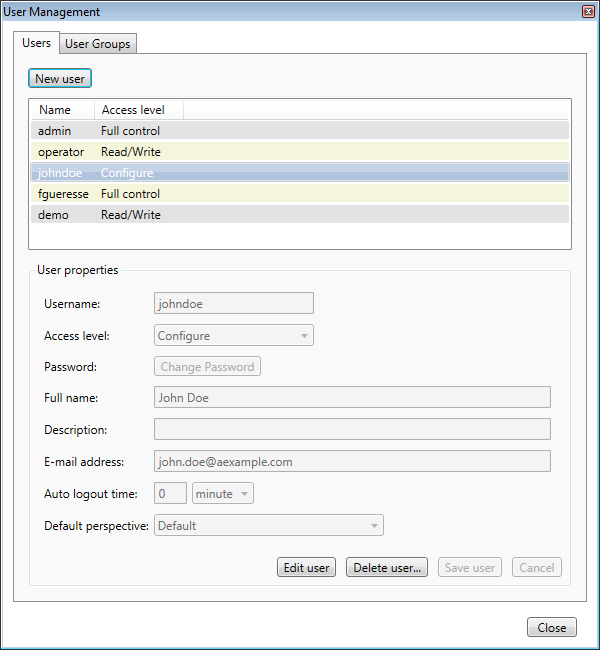
Task: Sort the list by the Name column header
Action: [x=55, y=110]
